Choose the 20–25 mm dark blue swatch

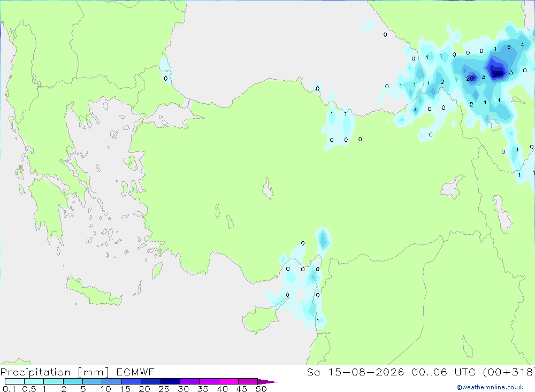pos(151,381)
